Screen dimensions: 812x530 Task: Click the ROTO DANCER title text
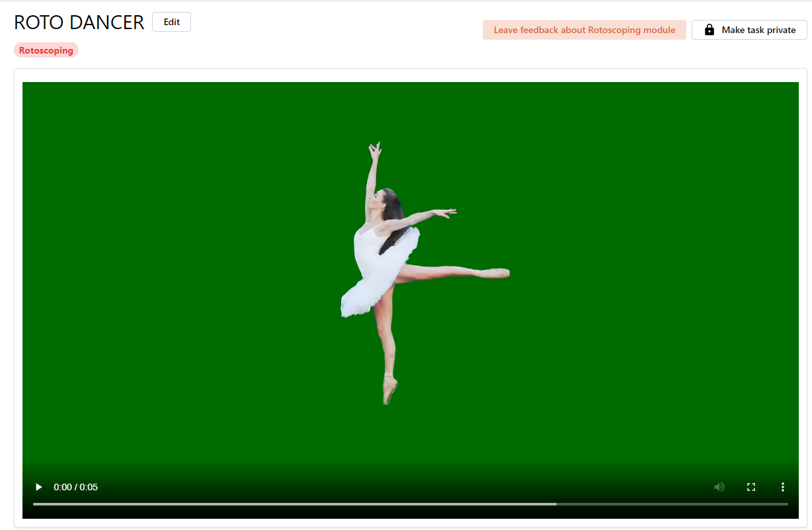(79, 22)
